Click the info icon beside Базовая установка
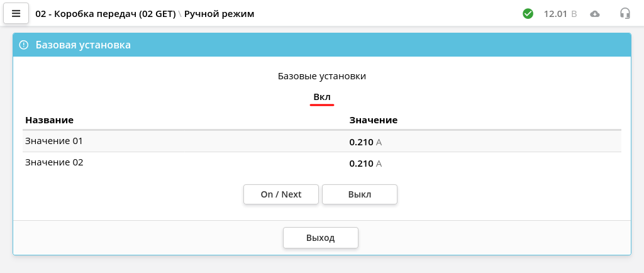 (x=24, y=45)
